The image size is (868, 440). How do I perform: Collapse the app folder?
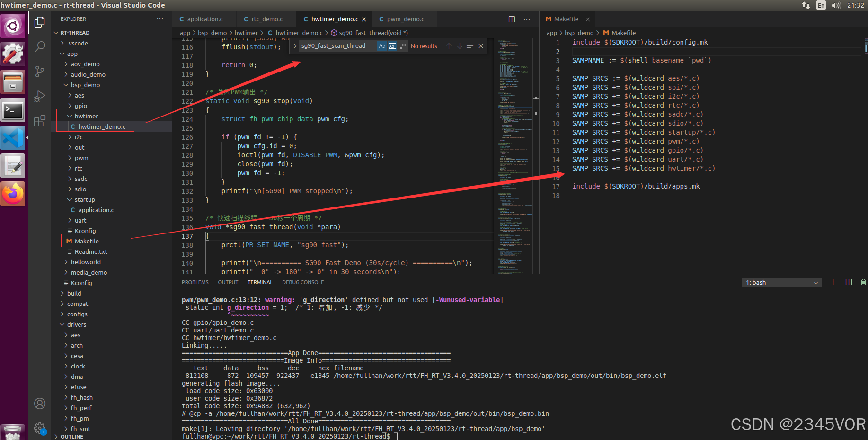point(112,54)
